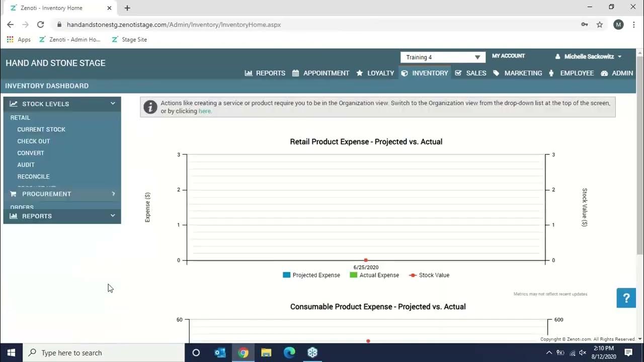Click the Employee person icon

(551, 73)
